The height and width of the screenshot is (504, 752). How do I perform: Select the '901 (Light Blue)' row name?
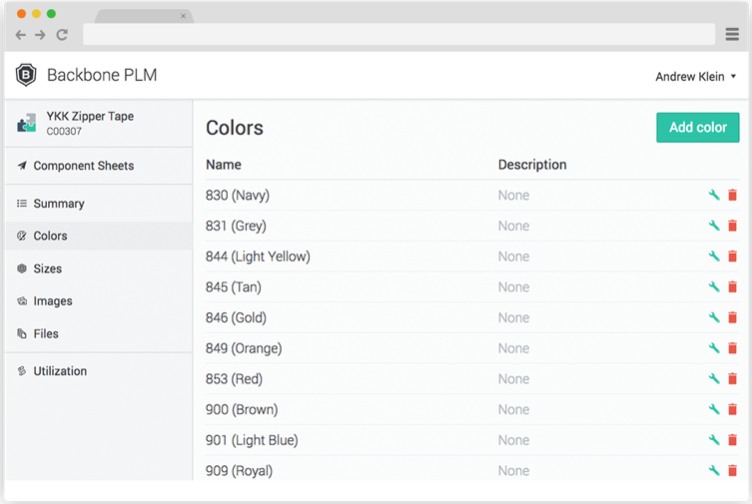252,440
